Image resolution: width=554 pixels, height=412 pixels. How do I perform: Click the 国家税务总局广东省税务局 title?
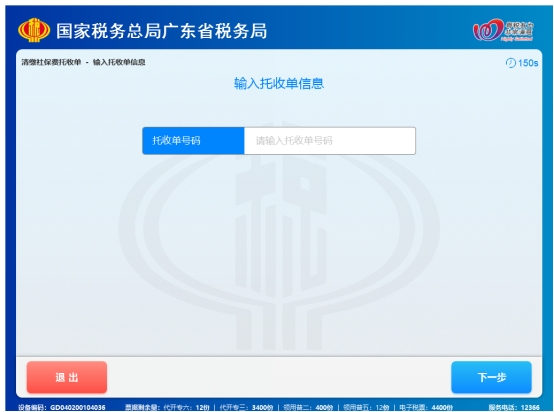click(x=161, y=31)
